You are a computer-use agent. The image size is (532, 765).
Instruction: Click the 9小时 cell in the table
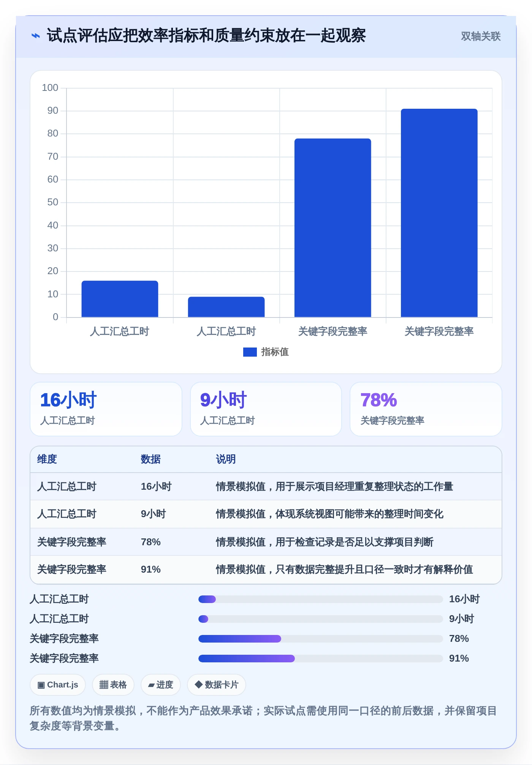tap(154, 514)
